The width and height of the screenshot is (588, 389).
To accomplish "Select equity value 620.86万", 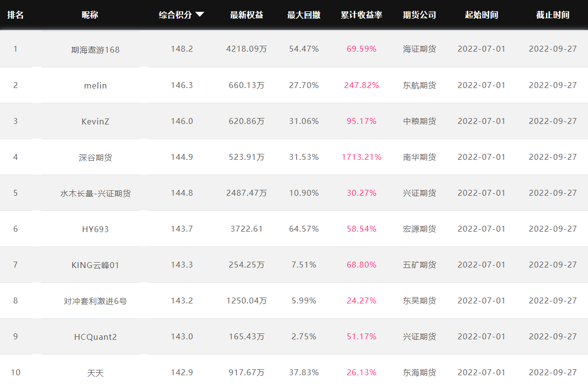I will (x=247, y=121).
